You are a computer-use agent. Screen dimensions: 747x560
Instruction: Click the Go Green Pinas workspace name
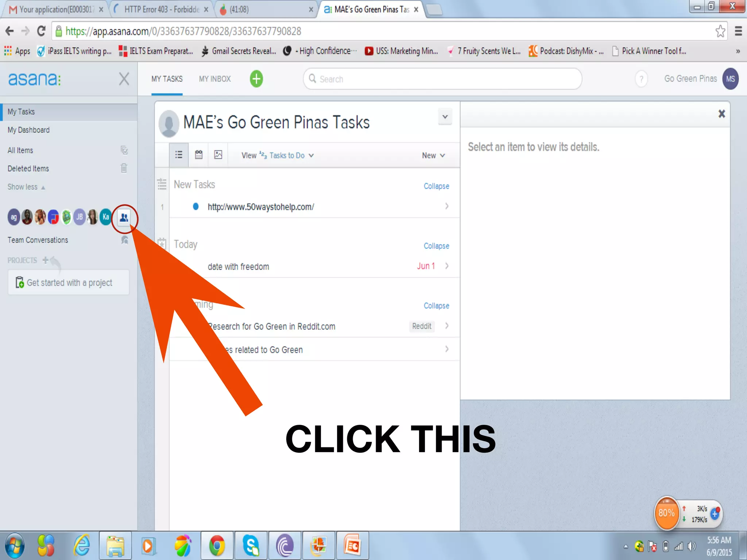click(x=690, y=79)
